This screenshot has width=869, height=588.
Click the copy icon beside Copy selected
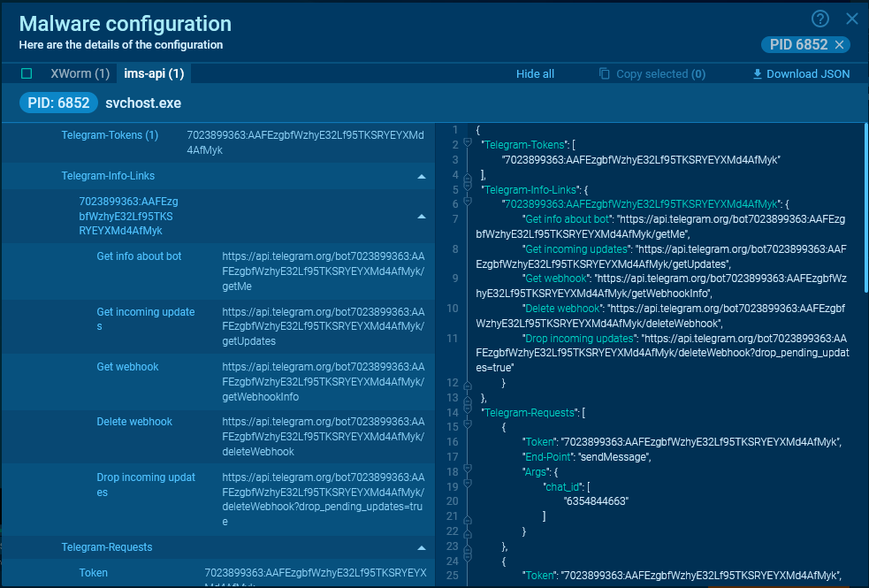coord(605,74)
